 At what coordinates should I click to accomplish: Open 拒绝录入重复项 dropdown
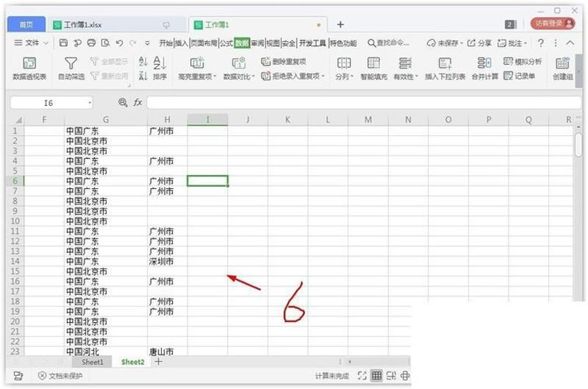(x=293, y=76)
